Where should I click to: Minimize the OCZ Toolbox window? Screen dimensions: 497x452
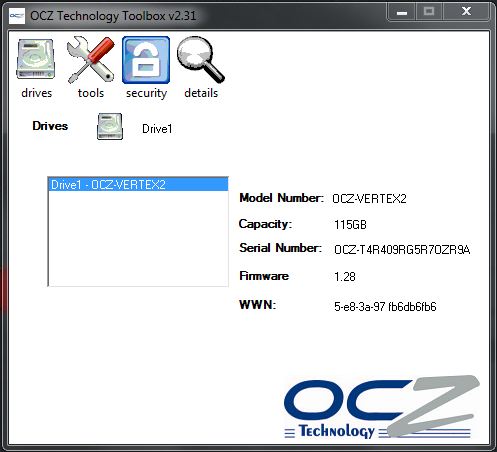[402, 12]
